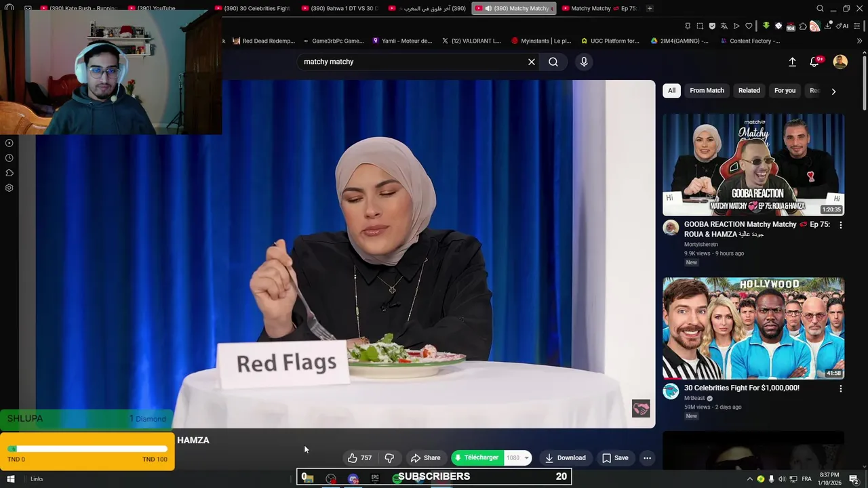Viewport: 868px width, 488px height.
Task: Select the "From Match" filter chip
Action: click(707, 90)
